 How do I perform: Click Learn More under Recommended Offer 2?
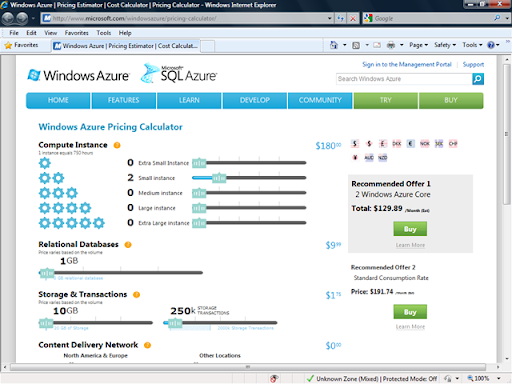[x=410, y=327]
